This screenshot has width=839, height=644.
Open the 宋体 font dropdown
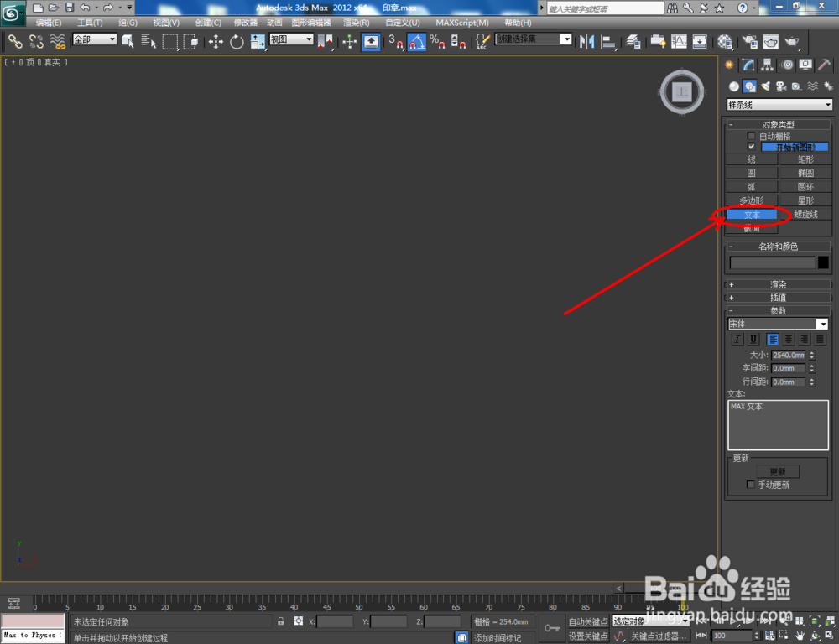point(778,324)
